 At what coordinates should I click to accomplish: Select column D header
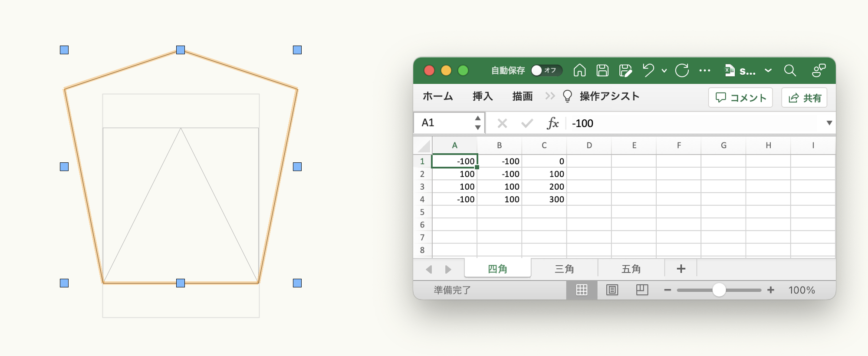coord(589,145)
